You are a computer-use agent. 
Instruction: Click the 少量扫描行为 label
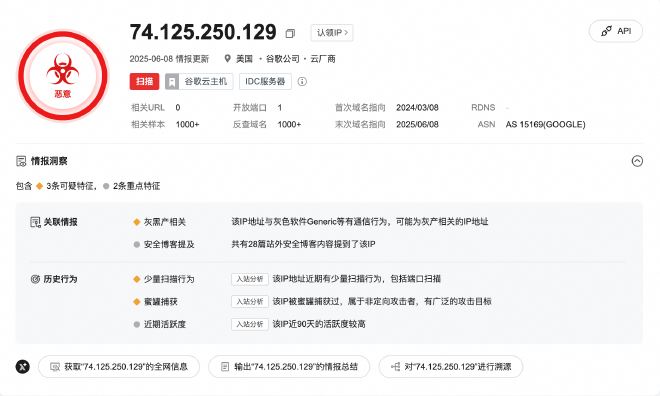(x=169, y=279)
